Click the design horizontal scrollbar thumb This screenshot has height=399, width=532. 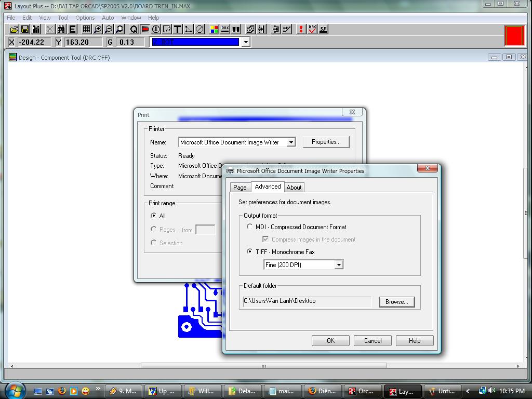tap(263, 366)
